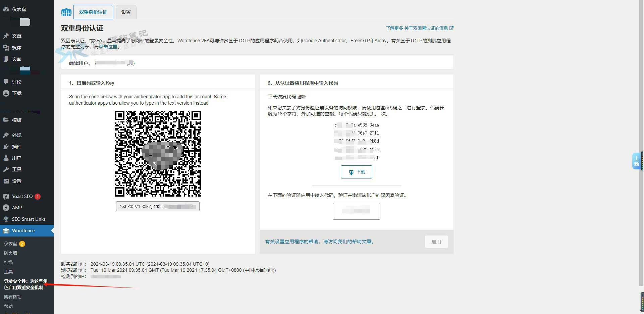This screenshot has height=314, width=644.
Task: Click the blue 上新 floating badge
Action: (636, 161)
